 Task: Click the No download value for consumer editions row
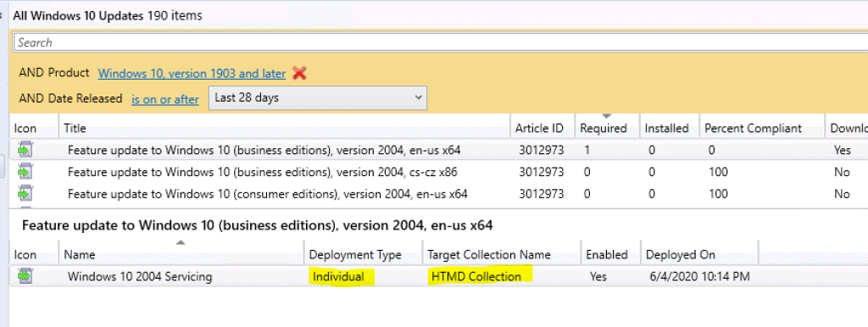point(842,194)
